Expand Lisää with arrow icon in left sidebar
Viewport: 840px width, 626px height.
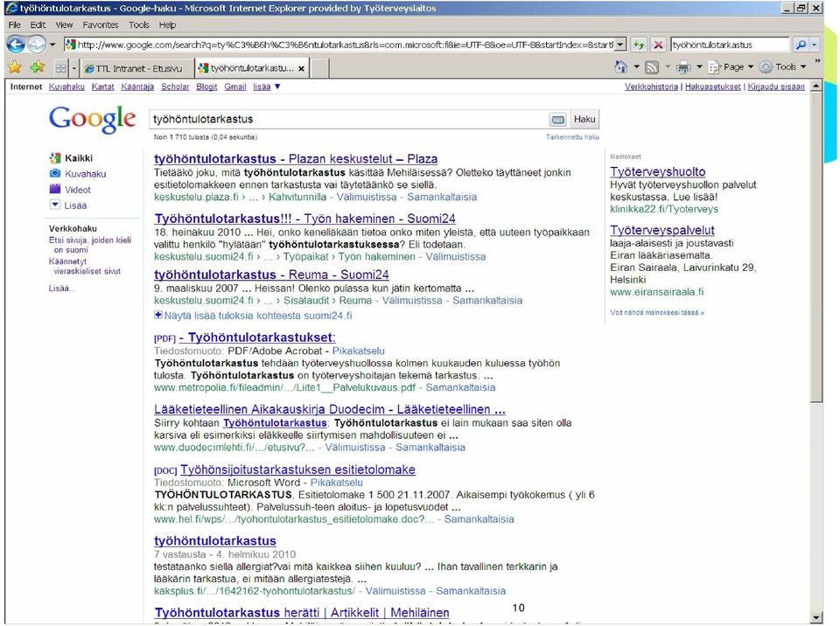68,205
